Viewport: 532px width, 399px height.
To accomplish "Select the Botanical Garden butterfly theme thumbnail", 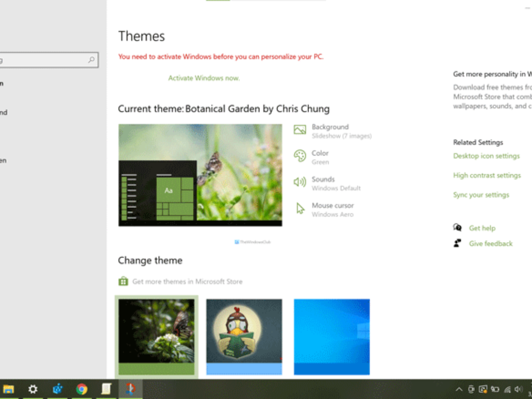I will (156, 336).
